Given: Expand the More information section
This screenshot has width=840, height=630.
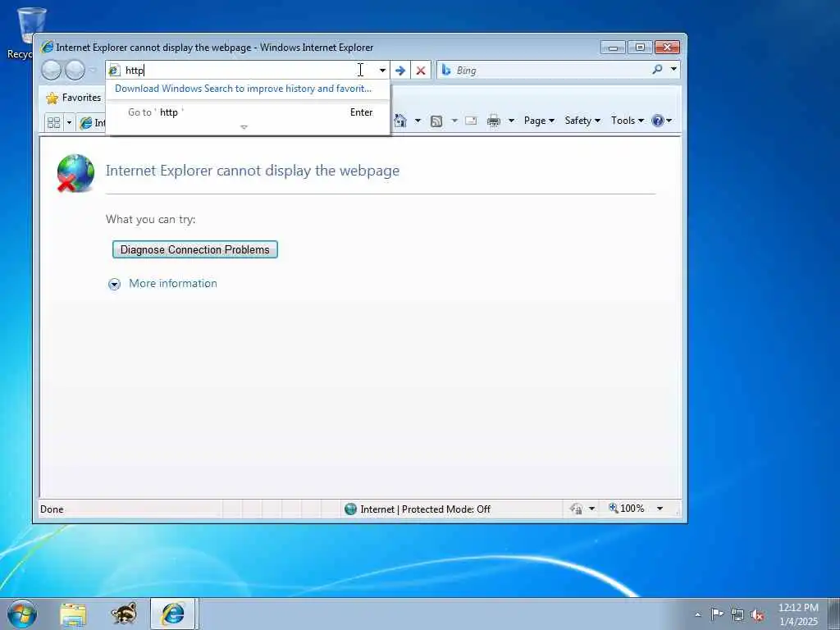Looking at the screenshot, I should pos(114,284).
